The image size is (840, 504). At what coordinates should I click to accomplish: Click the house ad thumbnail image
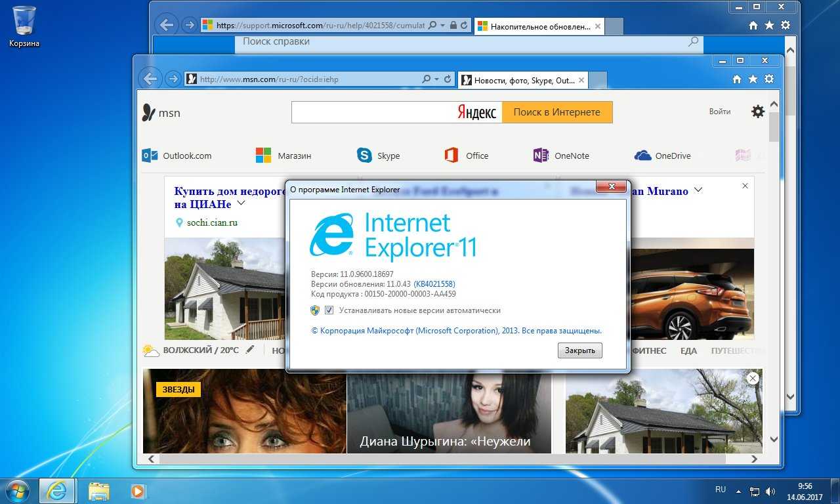tap(225, 289)
